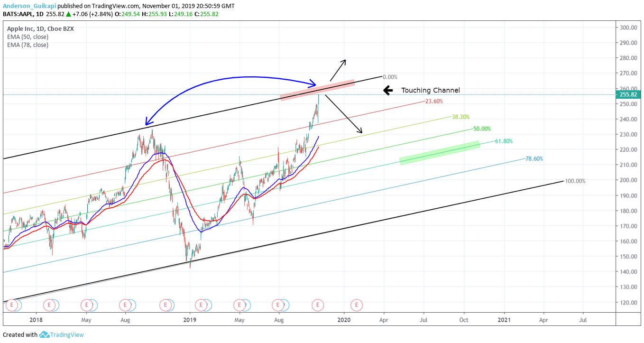Select the EMA (78, close) indicator label

(28, 45)
